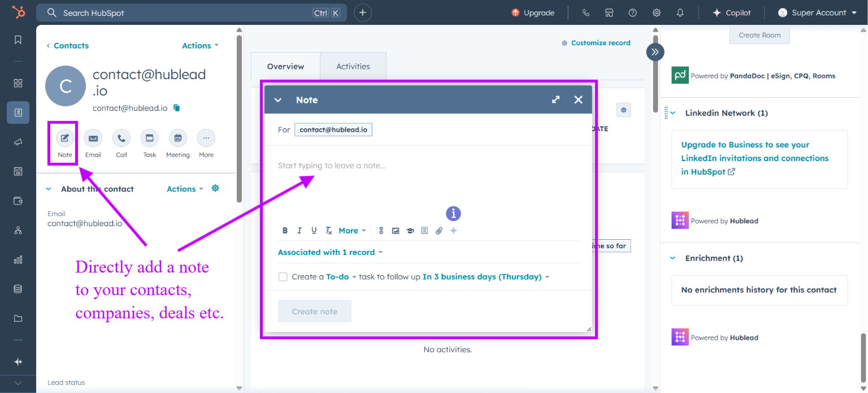The height and width of the screenshot is (393, 868).
Task: Clear text formatting in note editor
Action: click(329, 231)
